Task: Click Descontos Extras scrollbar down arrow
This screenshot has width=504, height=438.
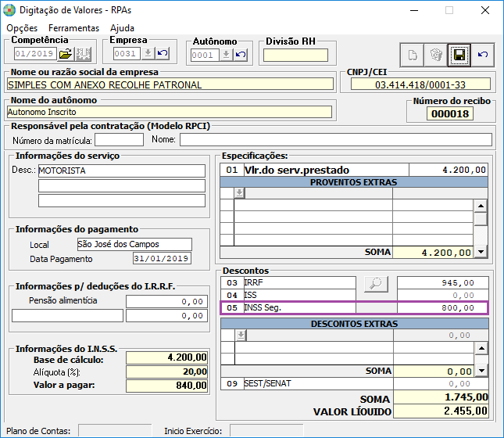Action: (481, 371)
